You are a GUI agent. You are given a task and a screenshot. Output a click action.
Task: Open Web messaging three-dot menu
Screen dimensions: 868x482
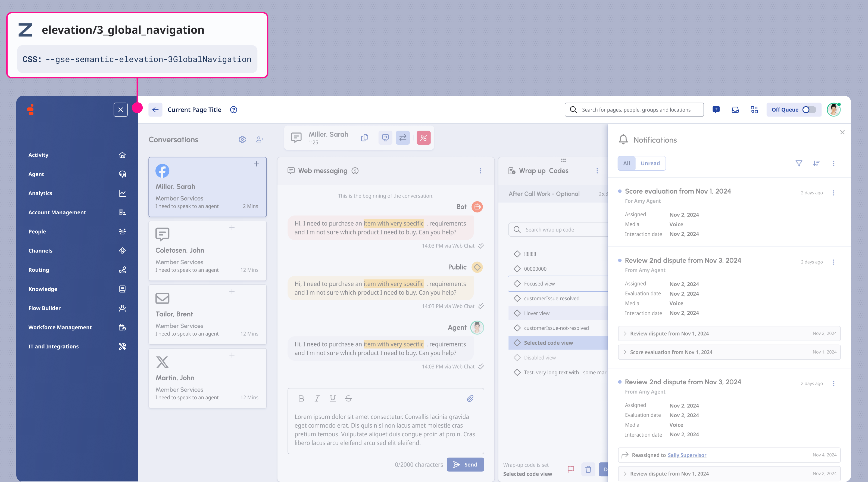tap(480, 171)
